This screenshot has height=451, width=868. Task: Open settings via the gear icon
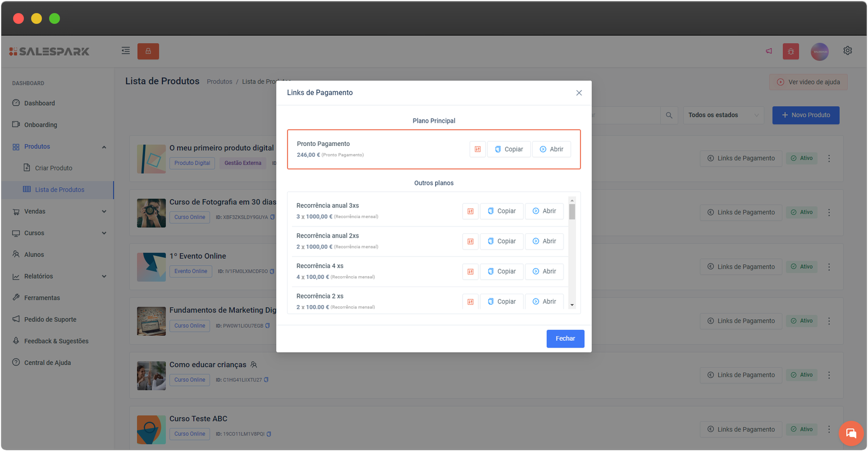[847, 50]
